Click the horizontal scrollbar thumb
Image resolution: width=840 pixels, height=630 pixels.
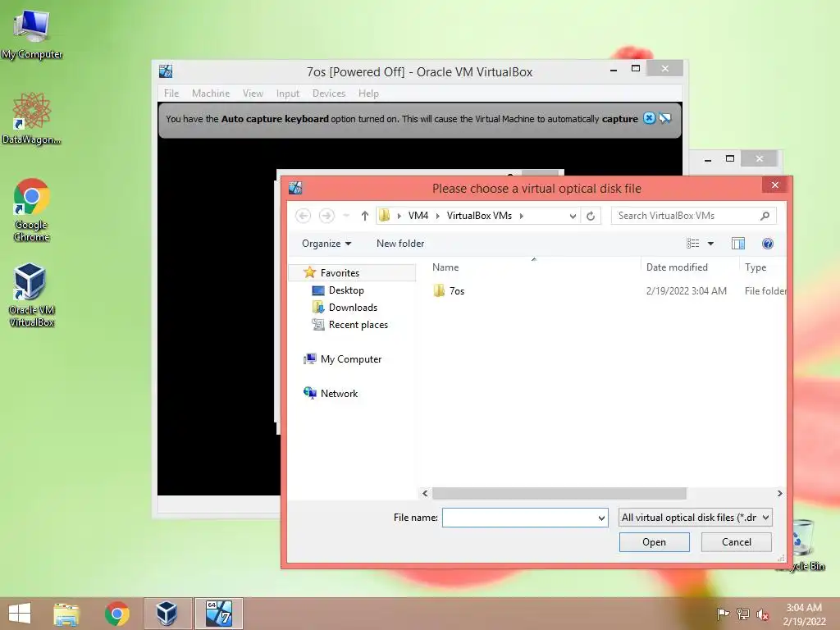click(559, 493)
